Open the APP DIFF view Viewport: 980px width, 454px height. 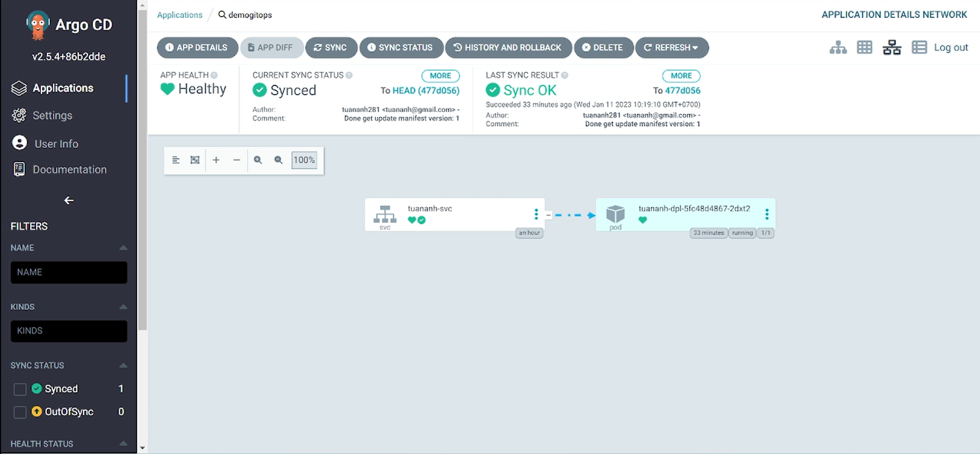click(271, 47)
